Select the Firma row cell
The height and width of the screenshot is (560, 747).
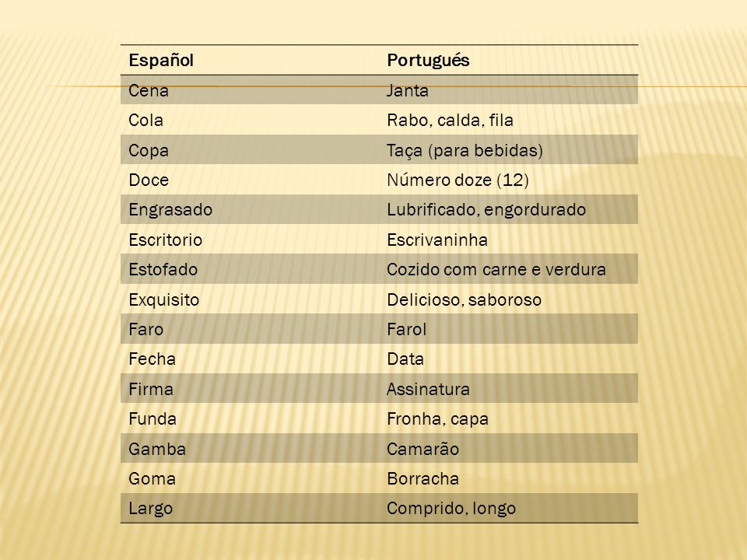point(151,389)
